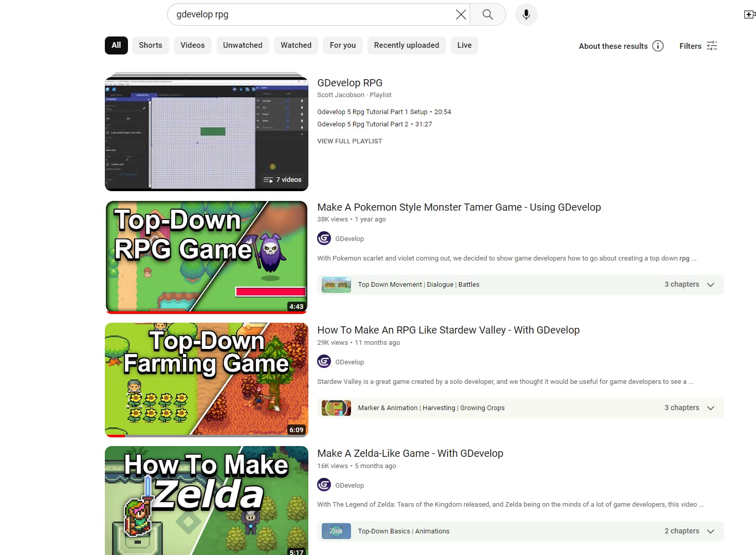Viewport: 756px width, 555px height.
Task: Click the 38K views text
Action: [333, 219]
